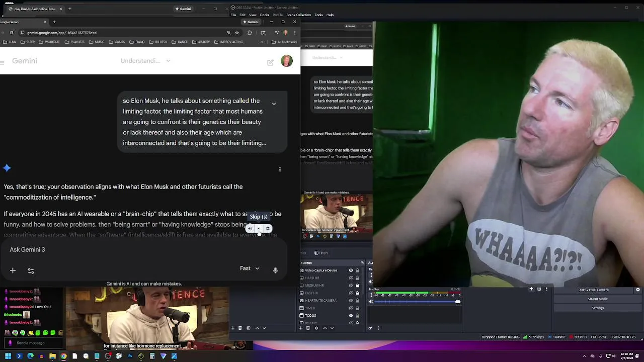Toggle visibility of TIMER source

(351, 308)
